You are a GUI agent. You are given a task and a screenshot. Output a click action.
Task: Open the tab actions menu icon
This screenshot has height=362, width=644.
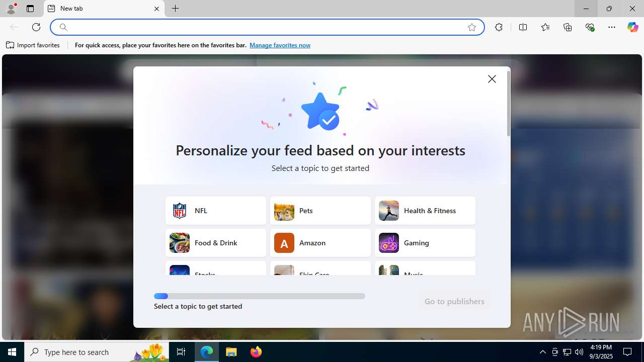pos(30,9)
